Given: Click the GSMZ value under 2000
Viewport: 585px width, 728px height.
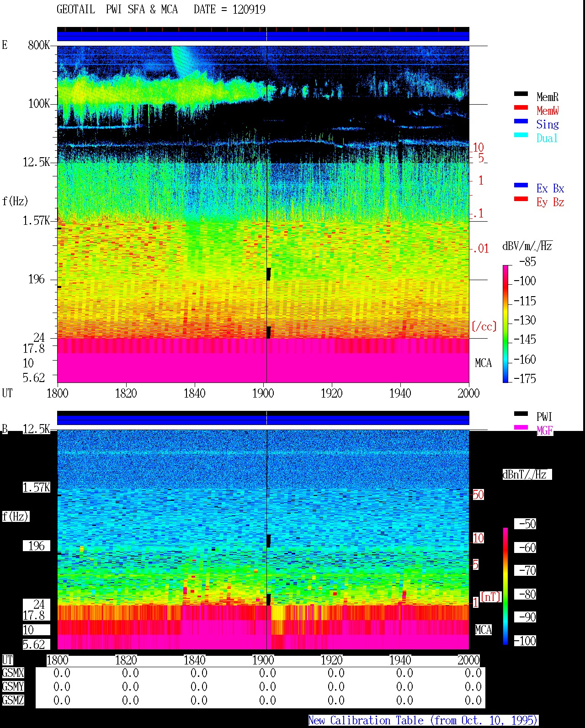Looking at the screenshot, I should pos(473,701).
